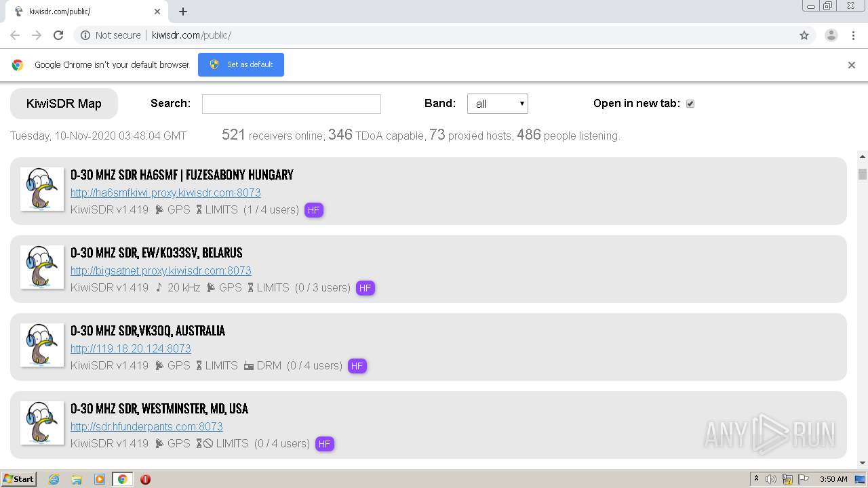Click title 0-30 MHZ SDR HA6SMF | FUZESABONY HUNGARY
This screenshot has width=868, height=488.
click(182, 175)
